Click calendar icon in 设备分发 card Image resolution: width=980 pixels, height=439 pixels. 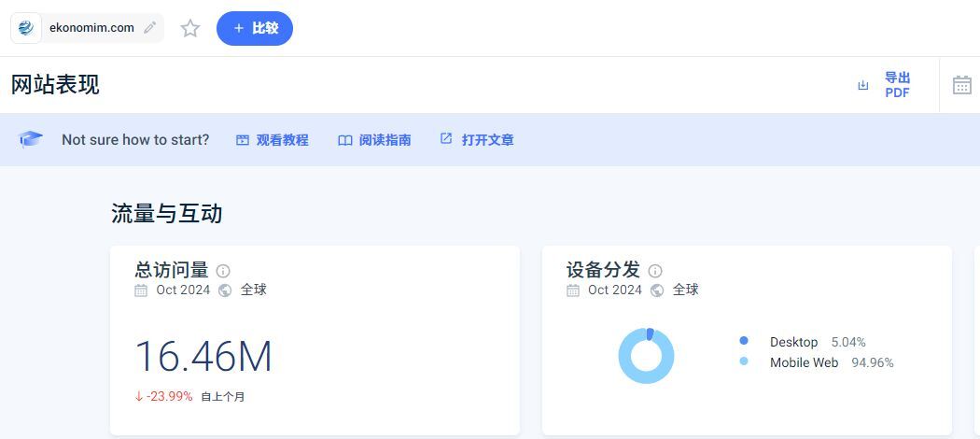(x=572, y=290)
